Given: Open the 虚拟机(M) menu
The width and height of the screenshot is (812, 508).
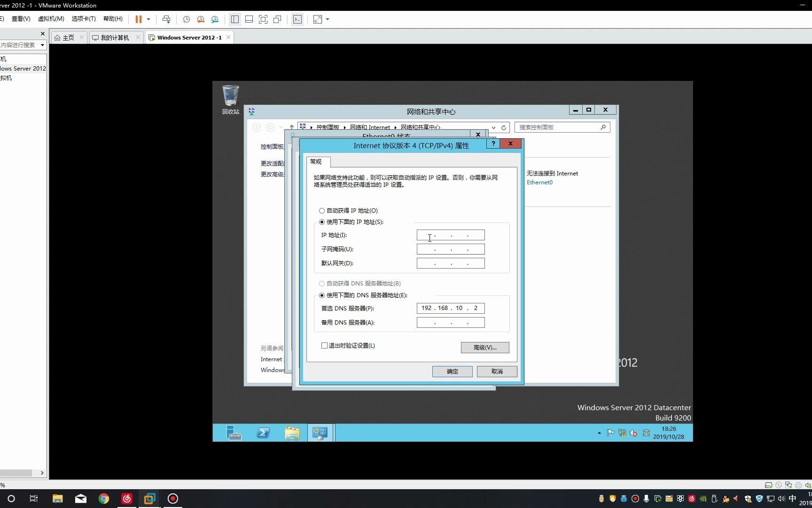Looking at the screenshot, I should [x=51, y=19].
